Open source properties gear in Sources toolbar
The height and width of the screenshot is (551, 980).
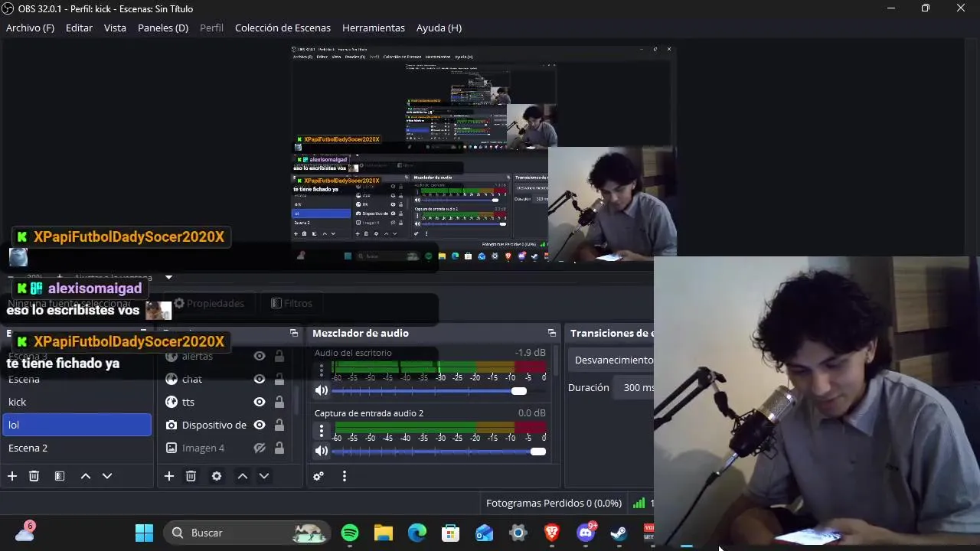(217, 476)
